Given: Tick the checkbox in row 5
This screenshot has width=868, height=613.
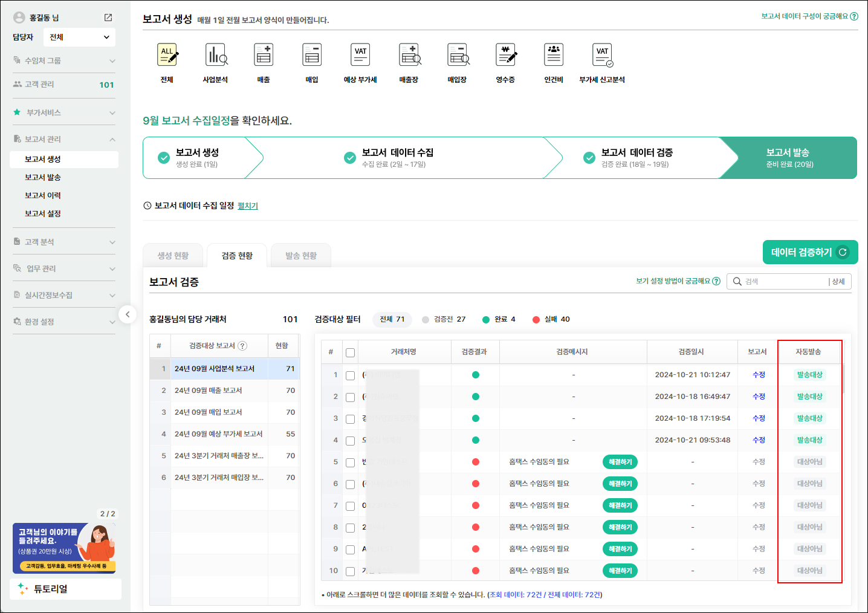Looking at the screenshot, I should point(350,462).
